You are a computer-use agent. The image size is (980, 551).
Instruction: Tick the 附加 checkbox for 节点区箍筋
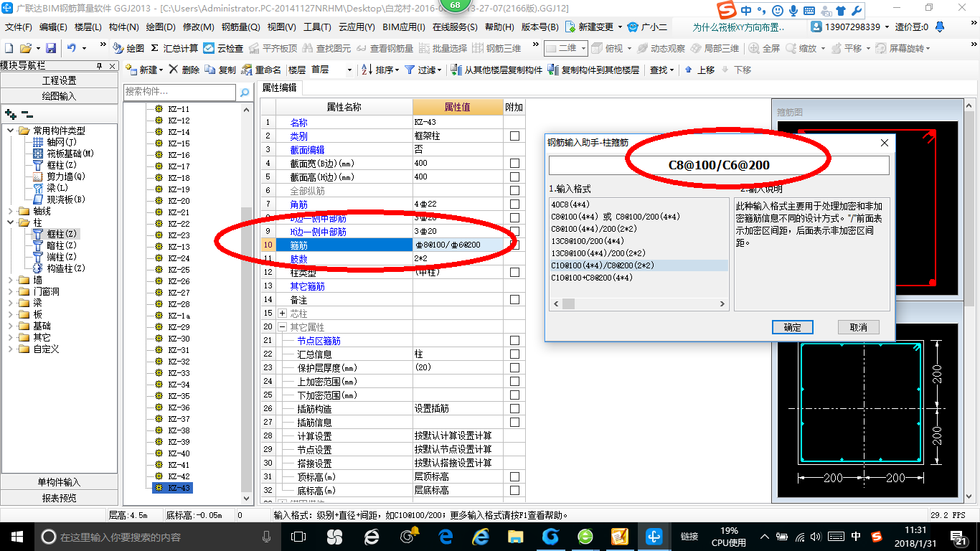tap(514, 341)
